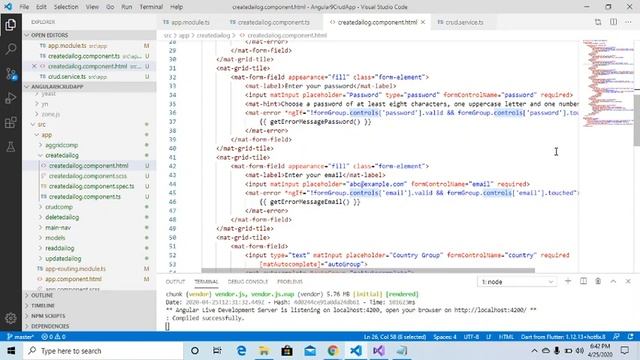The image size is (640, 360).
Task: Expand the Outline section
Action: (x=89, y=295)
